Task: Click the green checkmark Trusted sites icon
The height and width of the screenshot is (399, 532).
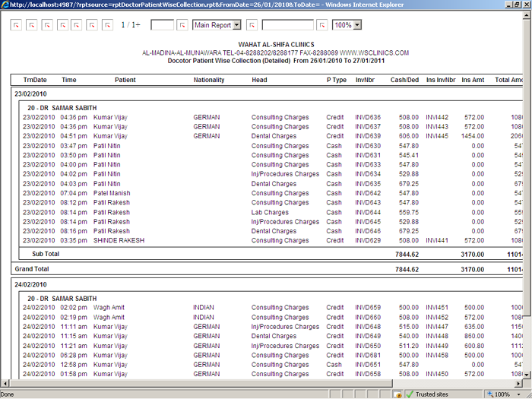Action: pyautogui.click(x=410, y=394)
